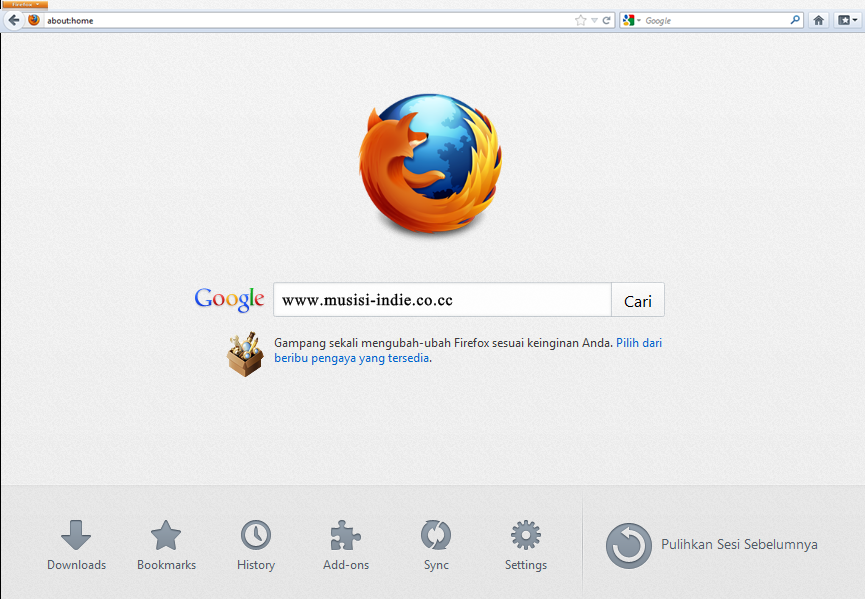Screen dimensions: 865x599
Task: Open the bookmarks menu toolbar button
Action: click(847, 20)
